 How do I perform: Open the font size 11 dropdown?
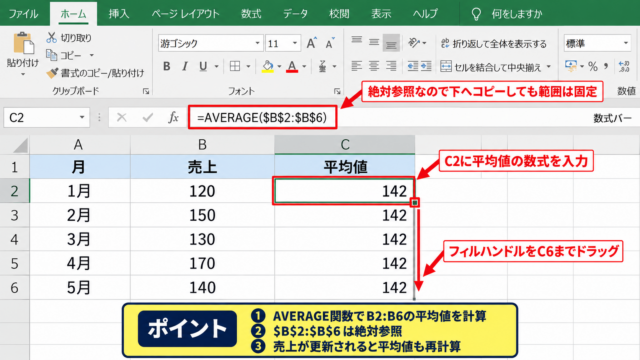pyautogui.click(x=295, y=43)
